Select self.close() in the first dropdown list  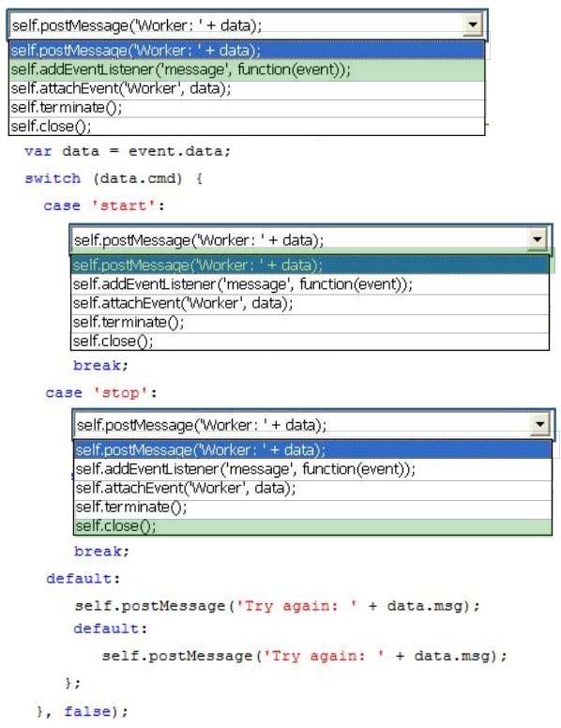click(x=247, y=127)
